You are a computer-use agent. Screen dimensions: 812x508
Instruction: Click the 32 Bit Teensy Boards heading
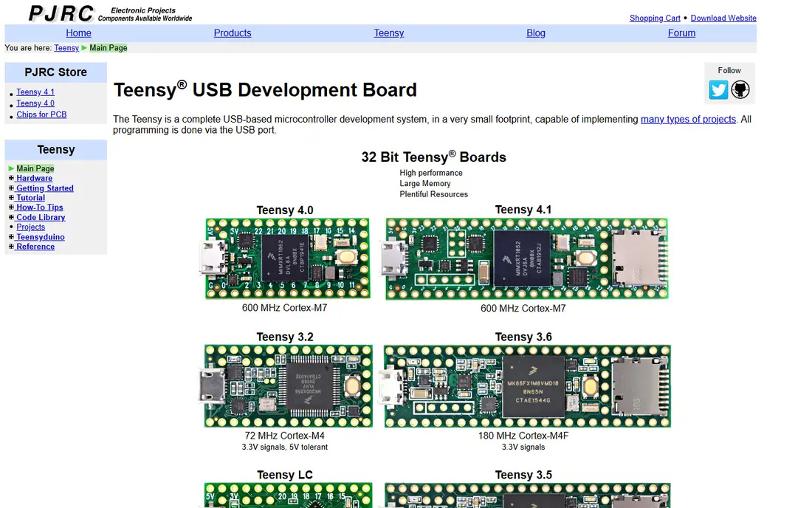433,157
